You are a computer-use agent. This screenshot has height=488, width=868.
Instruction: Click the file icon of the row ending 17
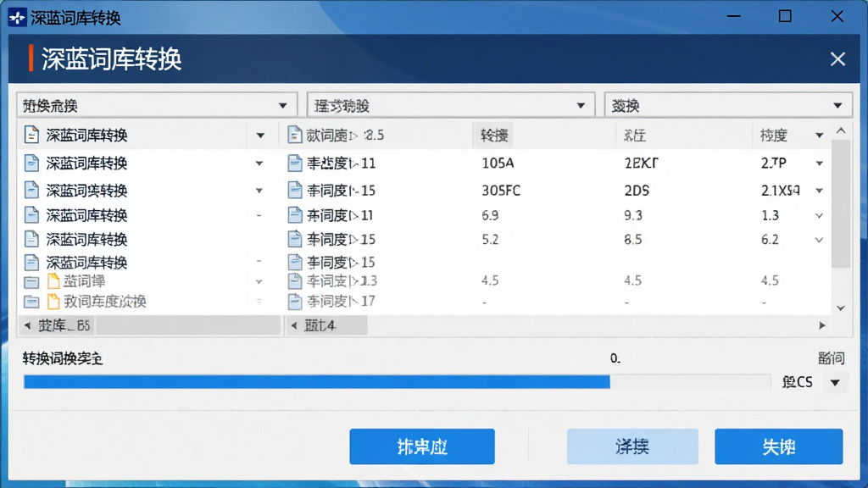coord(294,302)
